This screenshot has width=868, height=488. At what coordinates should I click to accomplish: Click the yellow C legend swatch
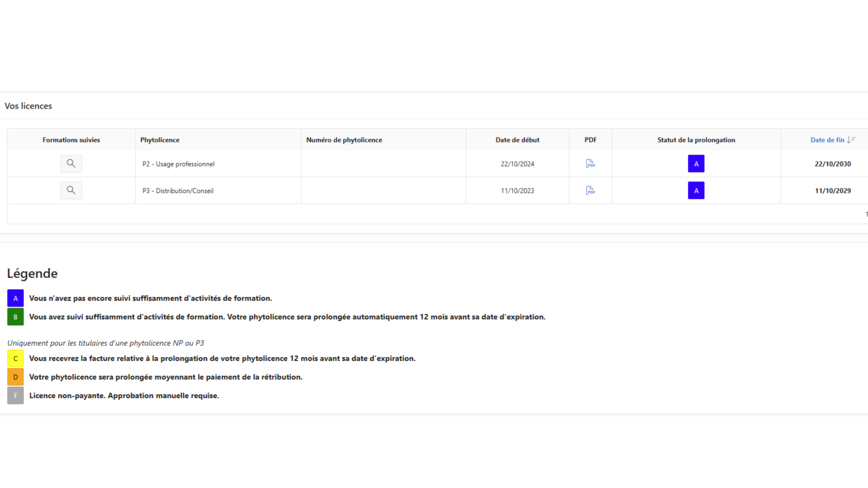point(15,358)
